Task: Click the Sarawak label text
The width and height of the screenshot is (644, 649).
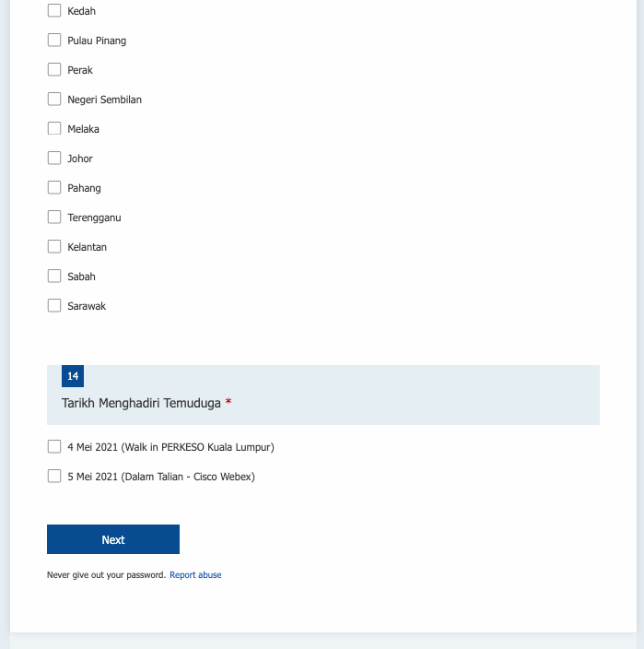Action: click(x=87, y=306)
